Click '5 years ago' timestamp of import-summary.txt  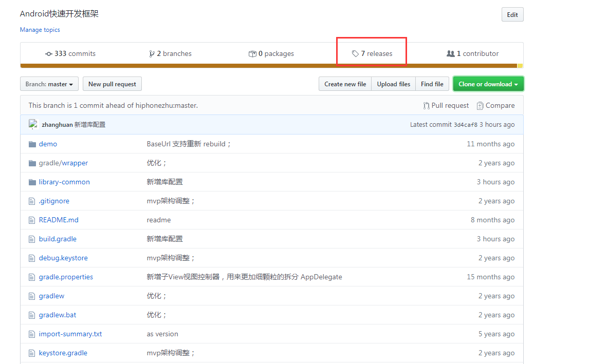coord(496,334)
